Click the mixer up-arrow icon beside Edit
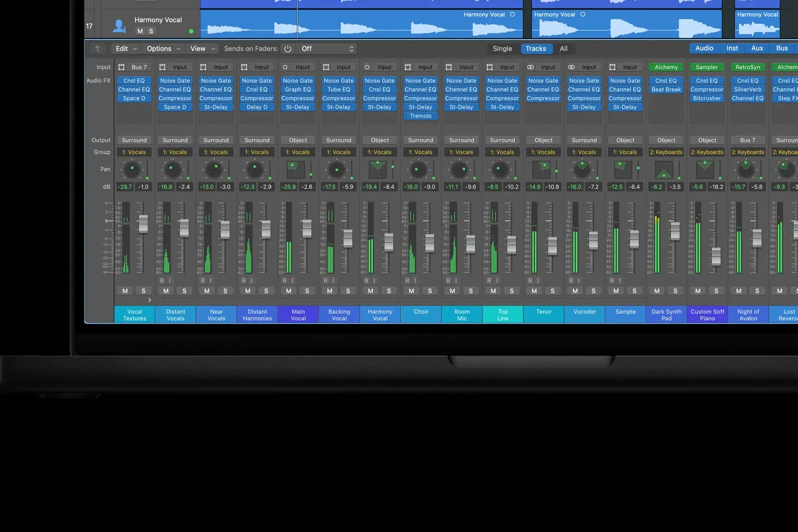 97,49
